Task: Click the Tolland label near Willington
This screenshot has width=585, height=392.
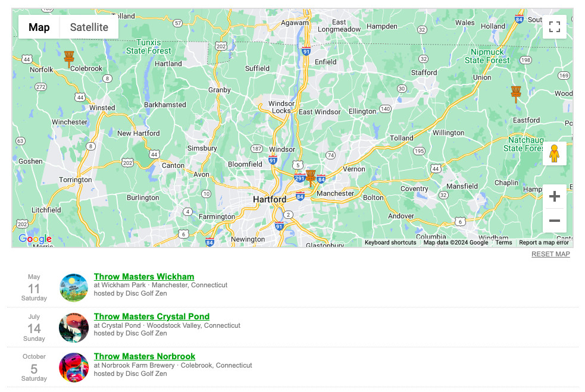Action: (402, 138)
